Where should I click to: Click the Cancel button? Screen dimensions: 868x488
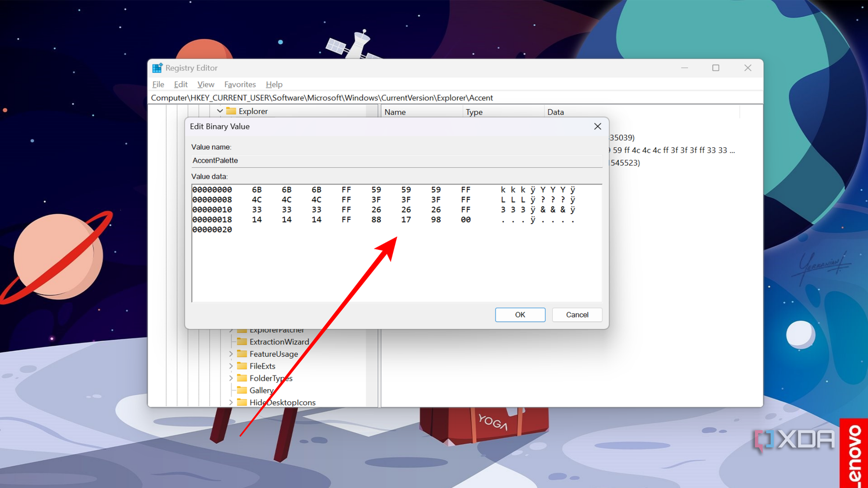point(577,314)
